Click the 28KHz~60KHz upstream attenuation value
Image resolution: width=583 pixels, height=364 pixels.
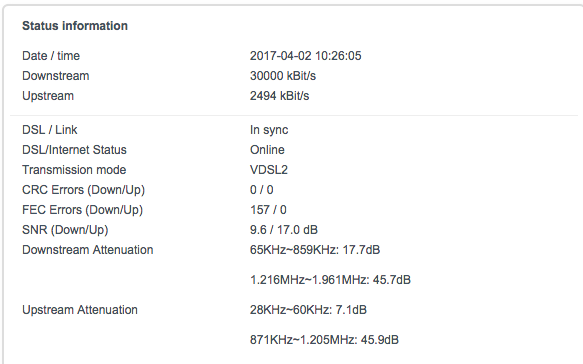pos(308,310)
